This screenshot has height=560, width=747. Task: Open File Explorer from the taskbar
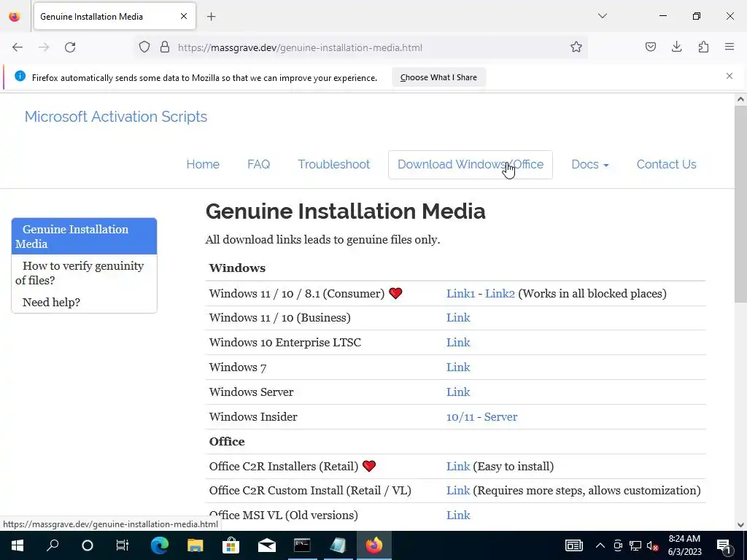pos(196,545)
